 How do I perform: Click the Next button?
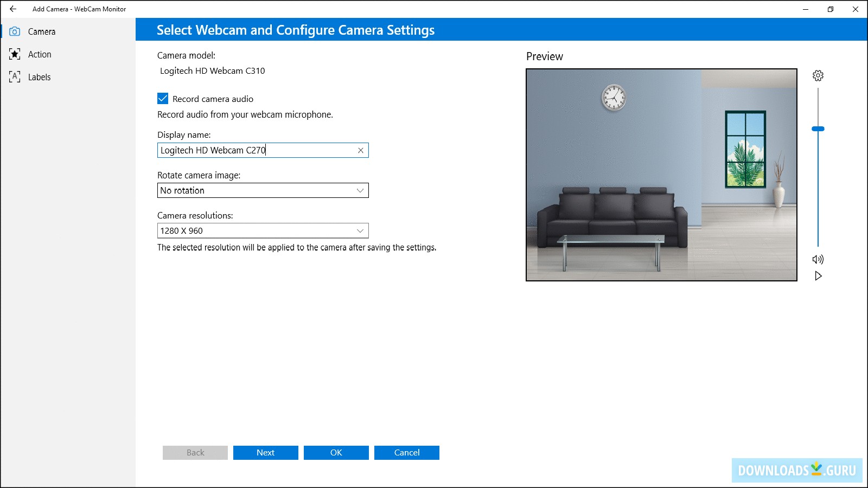[265, 452]
